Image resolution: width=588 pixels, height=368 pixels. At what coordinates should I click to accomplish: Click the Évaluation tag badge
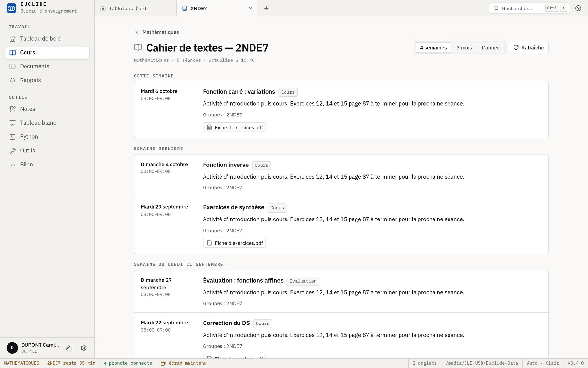[303, 281]
